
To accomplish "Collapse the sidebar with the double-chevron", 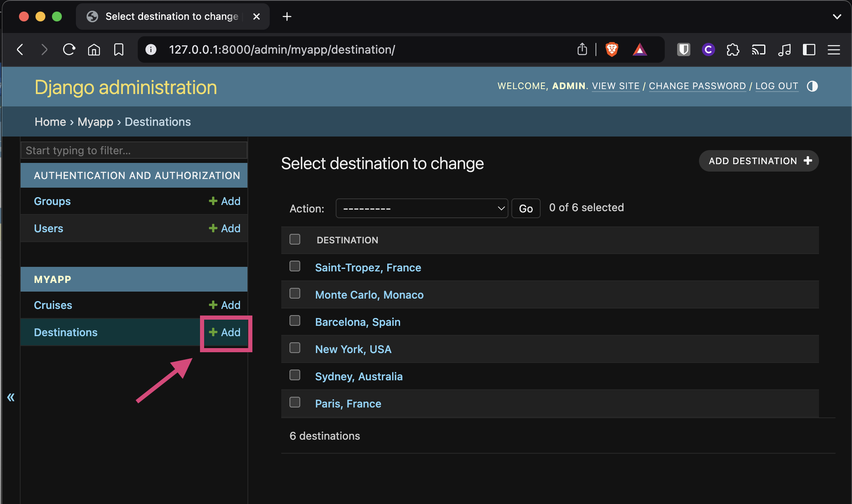I will pyautogui.click(x=11, y=397).
